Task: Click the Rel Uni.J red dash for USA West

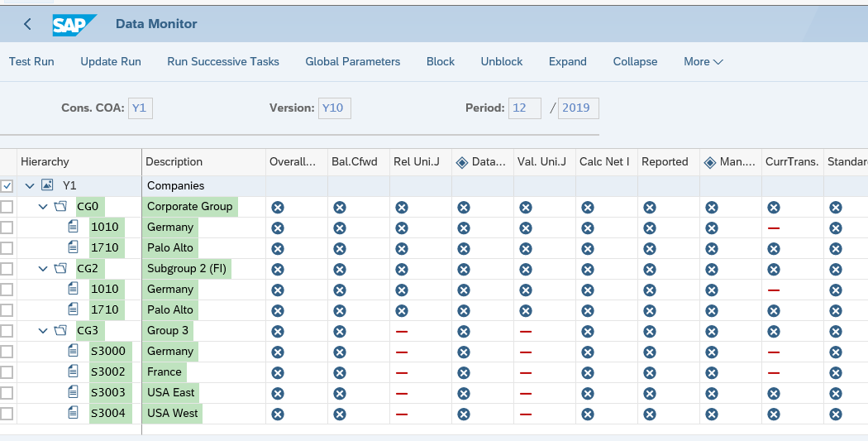Action: click(x=402, y=414)
